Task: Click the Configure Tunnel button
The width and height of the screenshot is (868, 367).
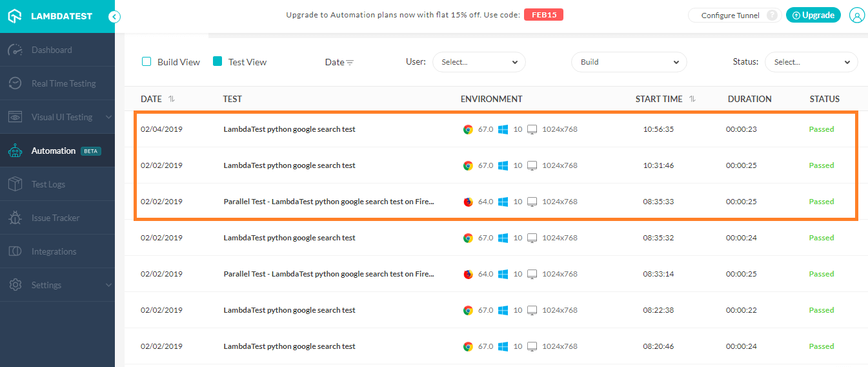Action: click(734, 16)
